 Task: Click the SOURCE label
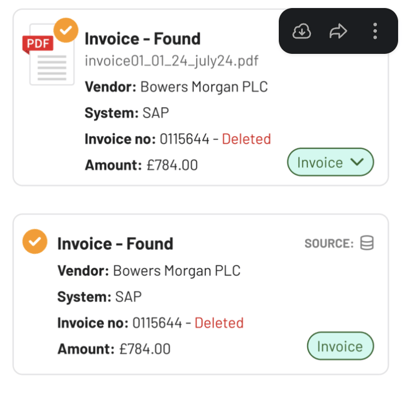click(329, 243)
